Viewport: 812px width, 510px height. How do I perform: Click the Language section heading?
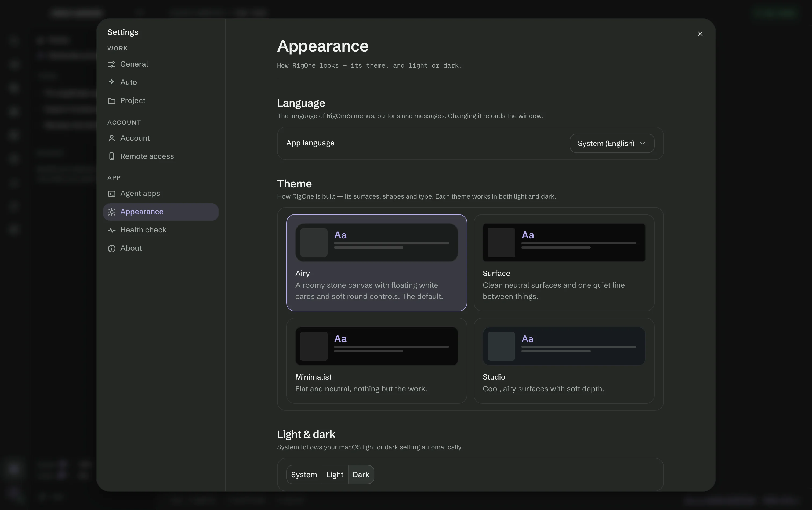click(301, 103)
